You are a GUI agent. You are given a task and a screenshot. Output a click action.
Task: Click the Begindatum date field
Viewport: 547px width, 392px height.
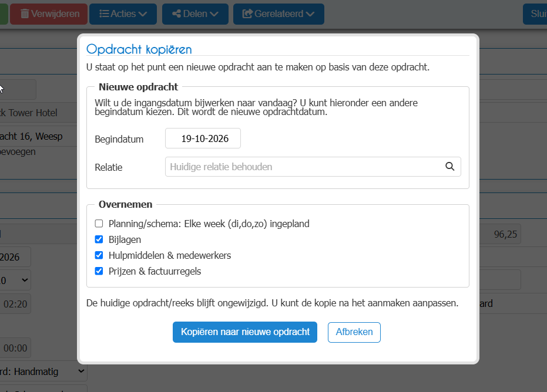click(x=203, y=138)
